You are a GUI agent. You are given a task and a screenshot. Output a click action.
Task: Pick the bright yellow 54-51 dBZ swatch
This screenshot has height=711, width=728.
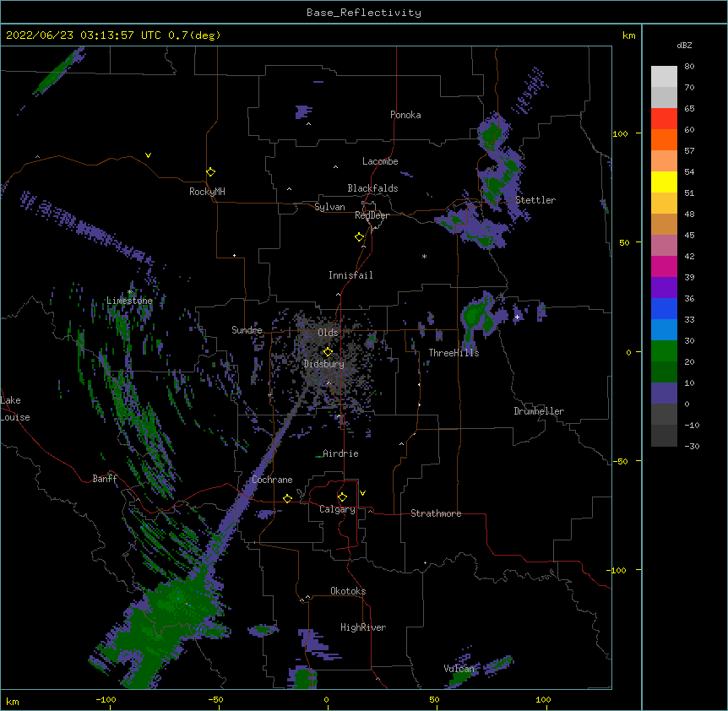coord(664,182)
